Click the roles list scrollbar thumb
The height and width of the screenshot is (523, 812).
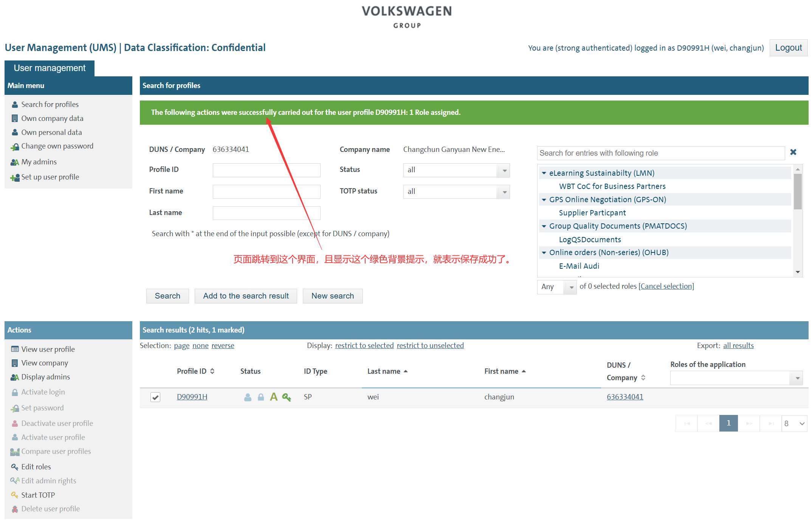pos(798,192)
